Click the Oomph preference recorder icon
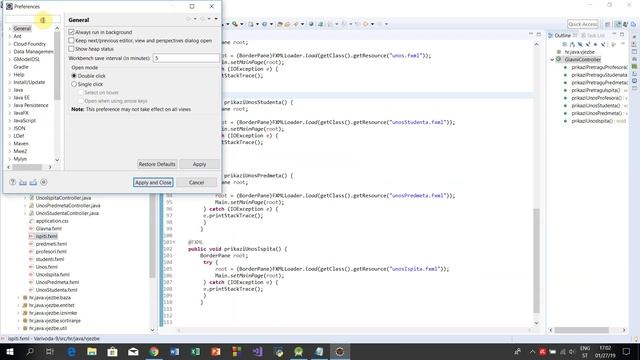This screenshot has width=640, height=360. [x=44, y=182]
